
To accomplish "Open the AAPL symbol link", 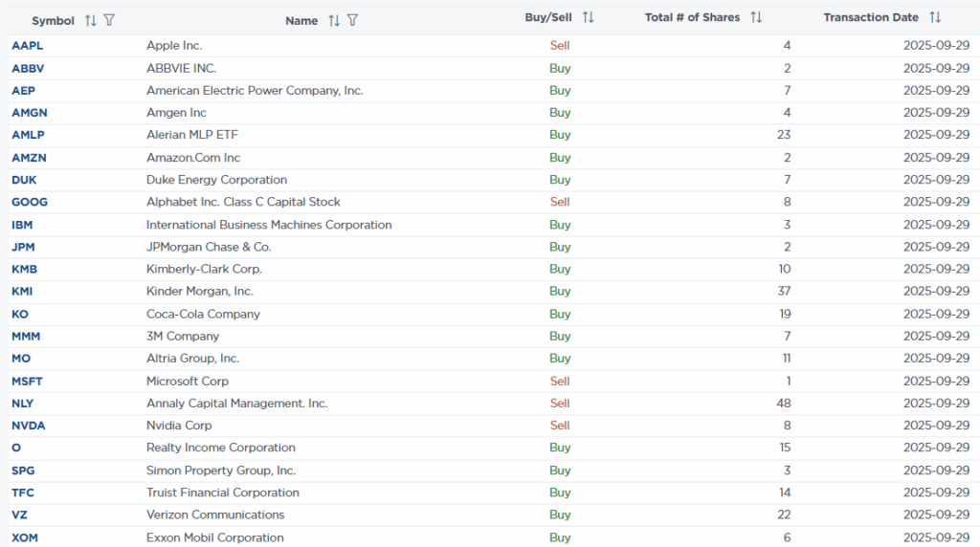I will pos(28,46).
